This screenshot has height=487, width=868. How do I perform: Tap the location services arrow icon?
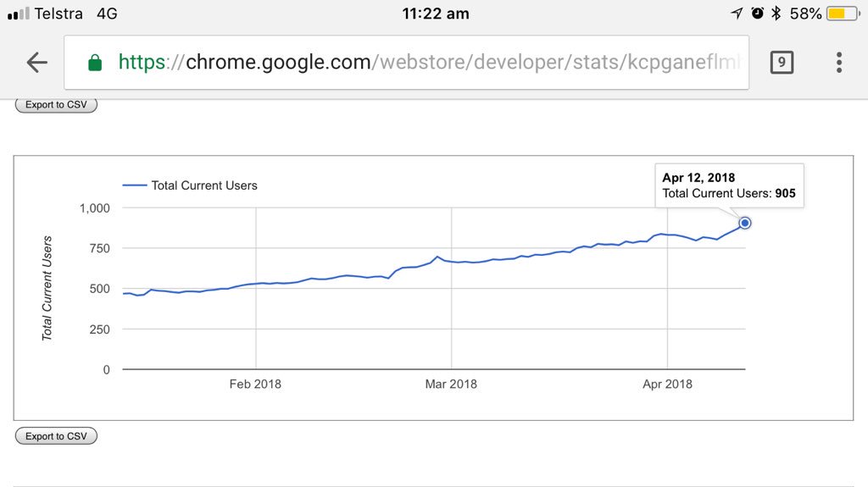pos(737,14)
